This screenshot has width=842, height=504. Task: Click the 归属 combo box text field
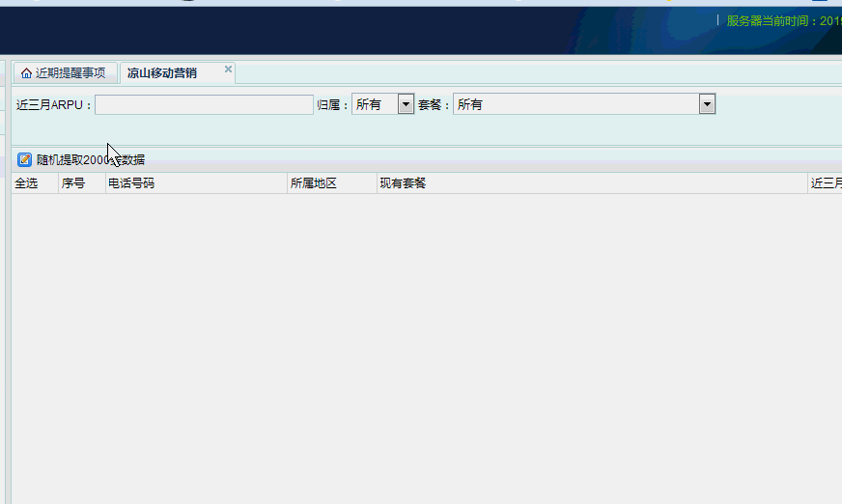click(x=375, y=104)
